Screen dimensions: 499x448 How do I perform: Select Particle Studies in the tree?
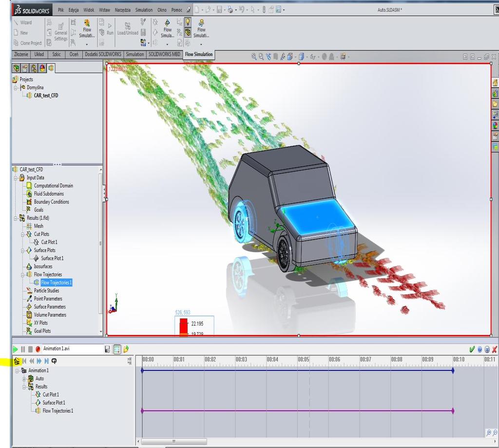click(46, 291)
